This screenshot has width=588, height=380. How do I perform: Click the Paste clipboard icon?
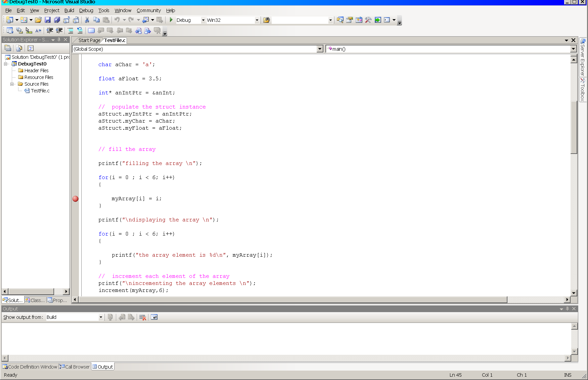[106, 20]
